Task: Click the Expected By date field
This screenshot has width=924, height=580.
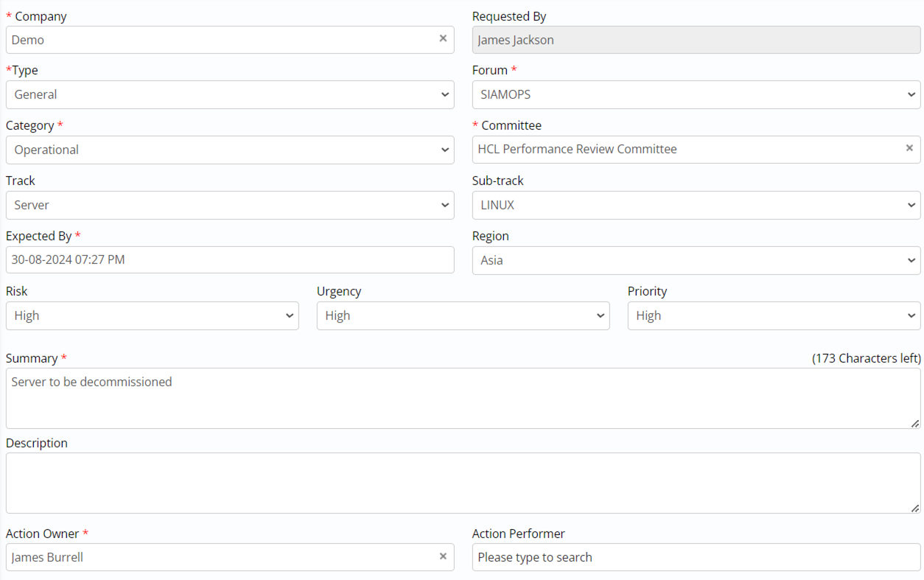Action: click(230, 259)
